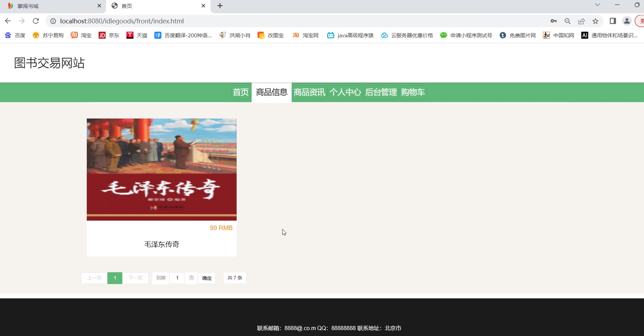Reload the current page
The height and width of the screenshot is (336, 644).
click(36, 21)
